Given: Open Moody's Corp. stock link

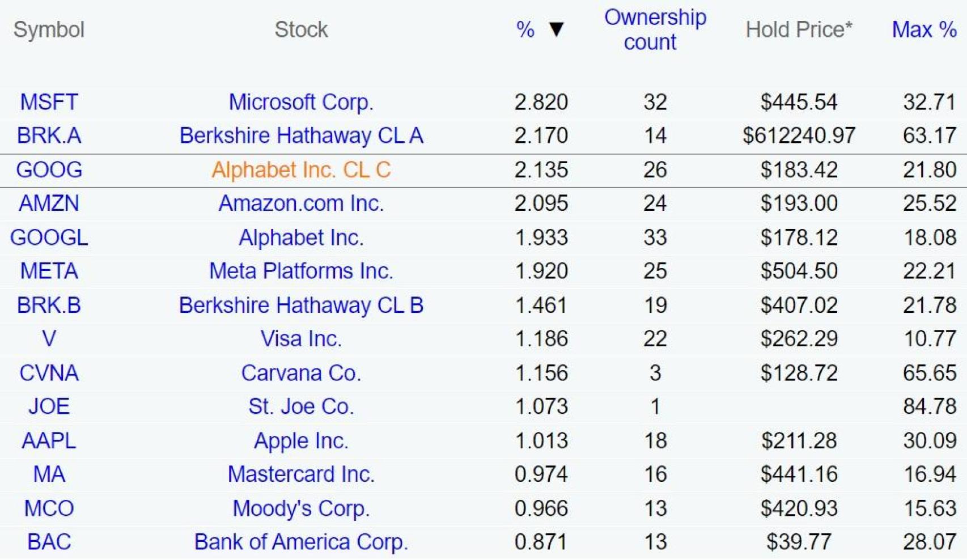Looking at the screenshot, I should tap(301, 508).
